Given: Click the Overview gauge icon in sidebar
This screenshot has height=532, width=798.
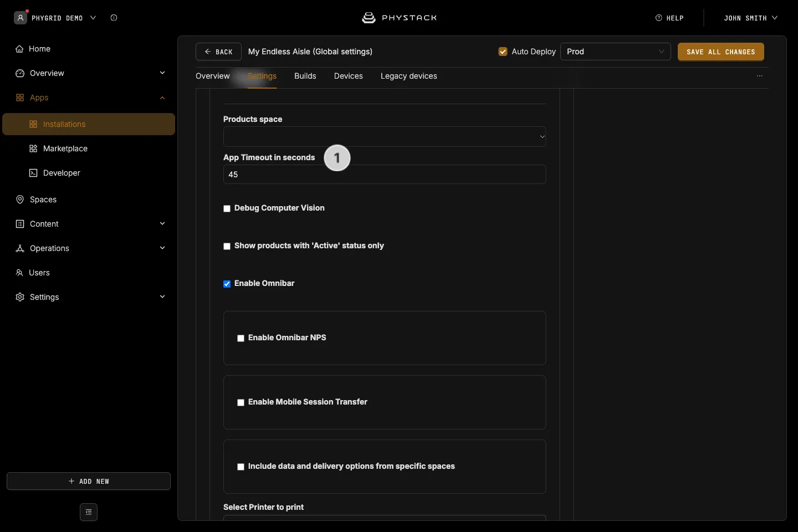Looking at the screenshot, I should 20,73.
